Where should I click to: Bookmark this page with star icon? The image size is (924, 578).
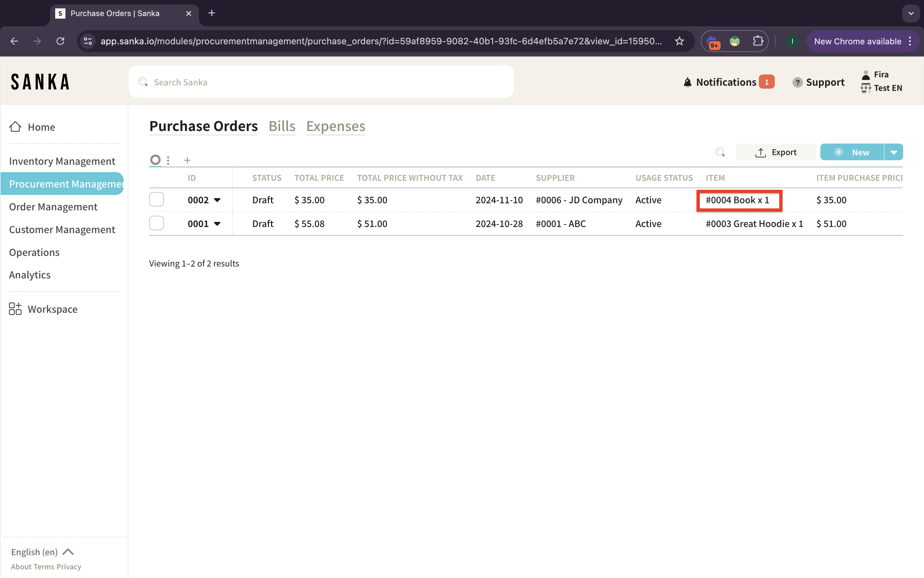tap(679, 41)
